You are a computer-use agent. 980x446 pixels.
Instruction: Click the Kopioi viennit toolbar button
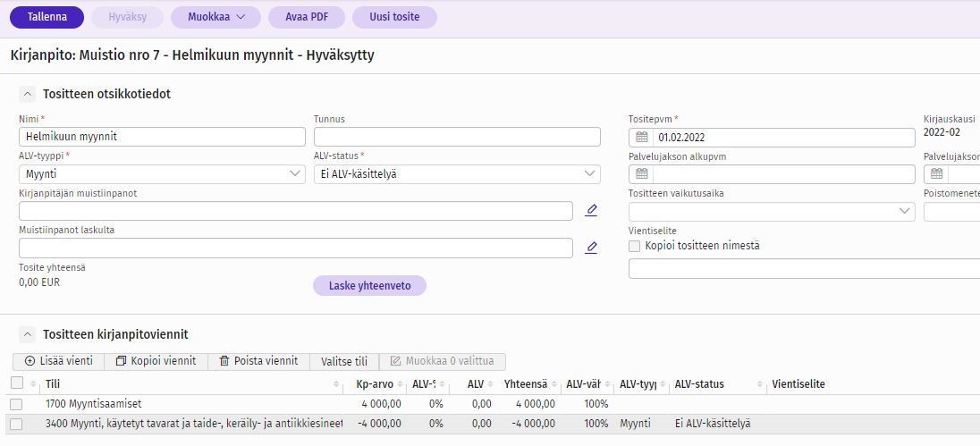point(156,361)
